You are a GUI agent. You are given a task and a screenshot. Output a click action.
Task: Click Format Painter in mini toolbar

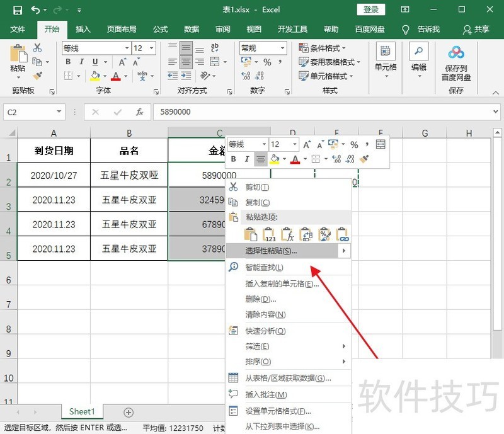[364, 159]
